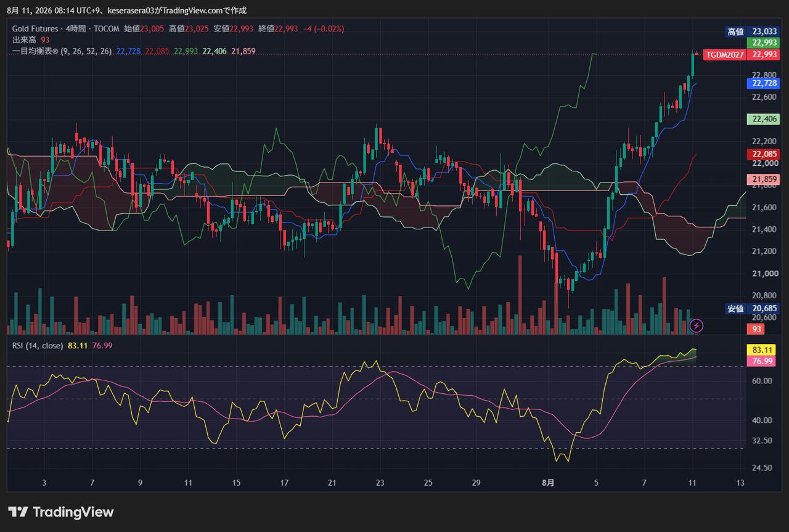Click the 40.00 RSI scale label

point(762,420)
